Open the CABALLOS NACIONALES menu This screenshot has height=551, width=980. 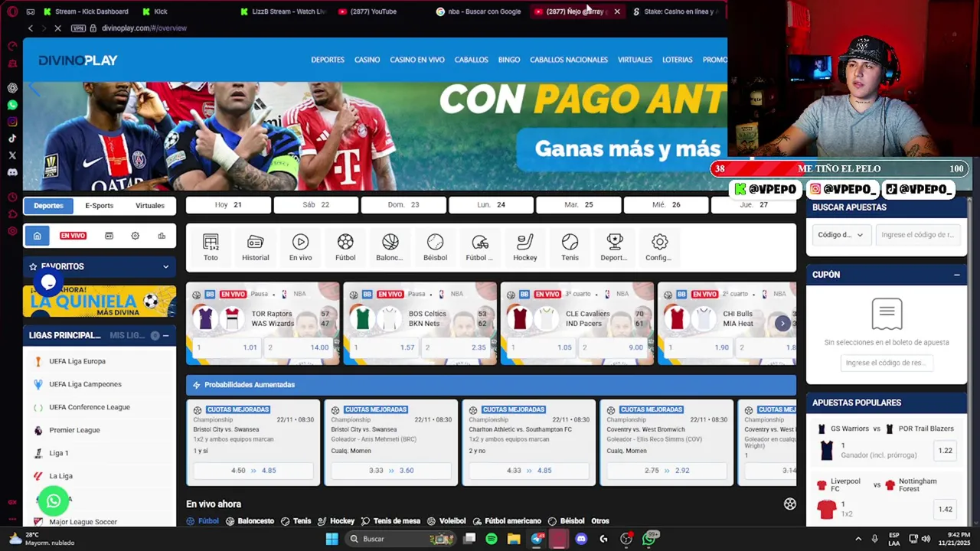click(x=569, y=60)
